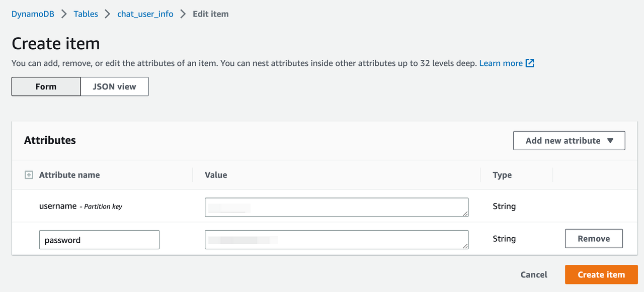Expand all attributes with the plus icon

29,175
